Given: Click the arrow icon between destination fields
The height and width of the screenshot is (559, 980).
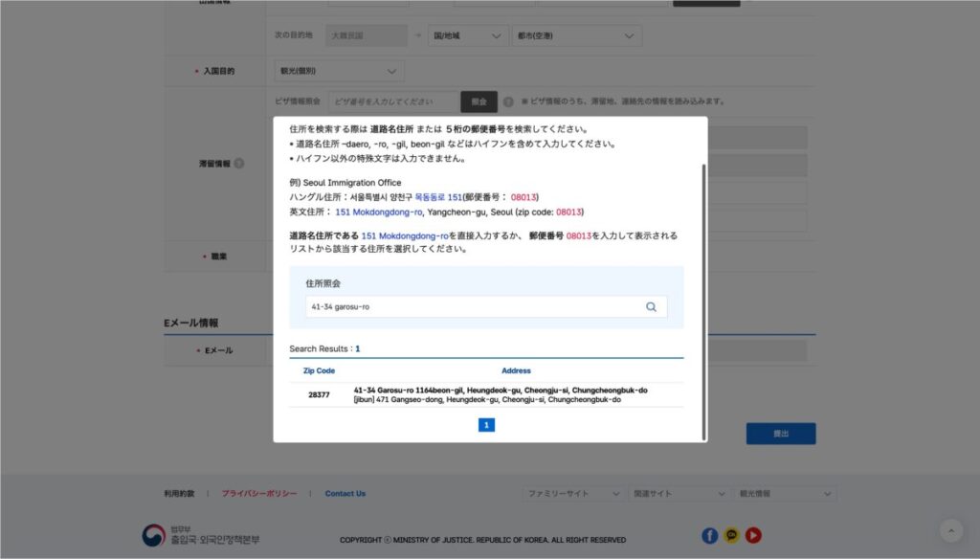Looking at the screenshot, I should (x=418, y=34).
